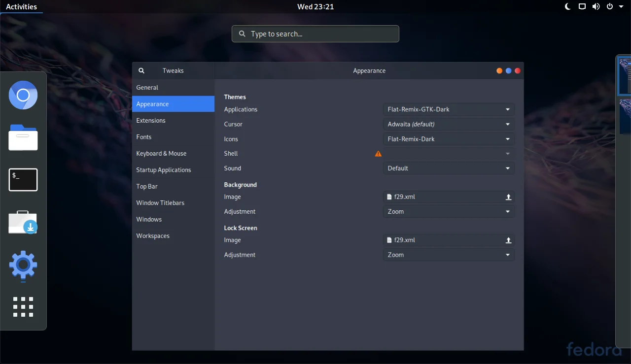This screenshot has height=364, width=631.
Task: Click the disabled Shell theme dropdown
Action: [x=449, y=154]
